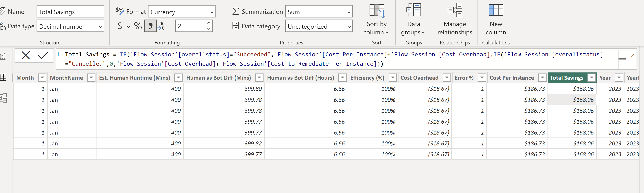The image size is (644, 193).
Task: Switch to Data view in sidebar
Action: [3, 77]
